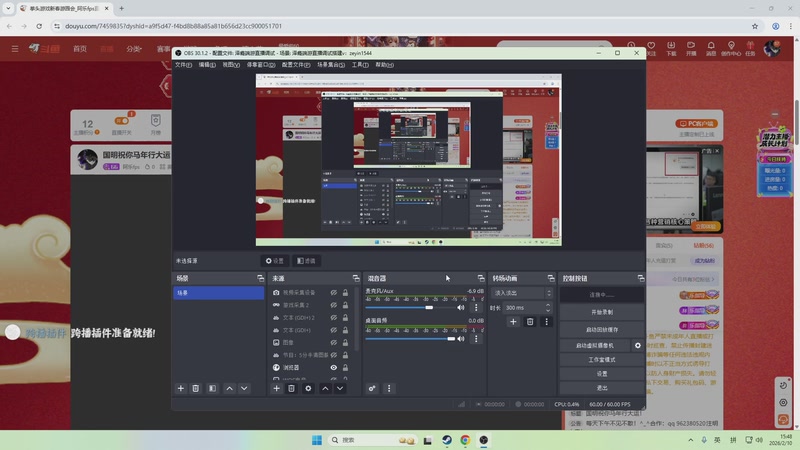
Task: Open 麦克风/Aux three-dot options
Action: pos(476,308)
